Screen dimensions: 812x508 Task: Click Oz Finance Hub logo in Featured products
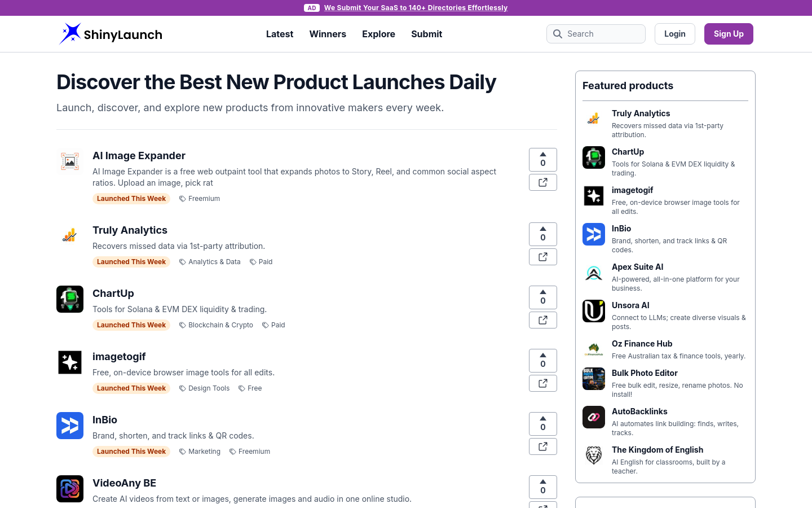coord(594,349)
